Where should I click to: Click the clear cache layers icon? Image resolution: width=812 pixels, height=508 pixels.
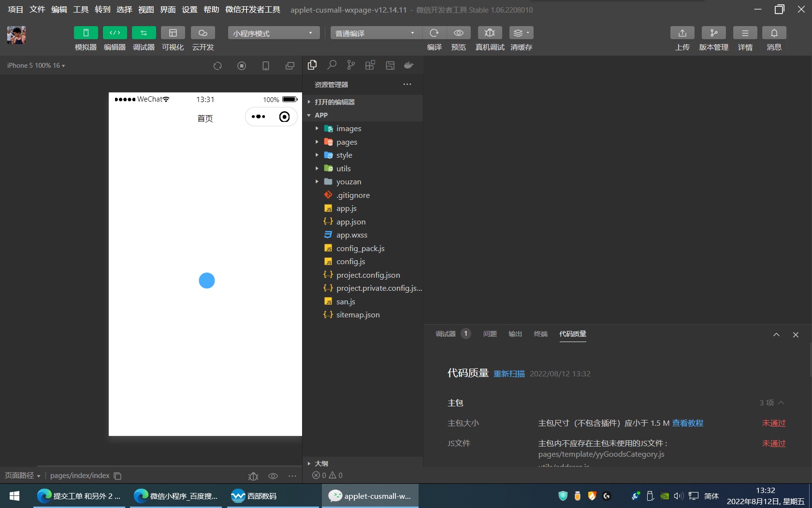tap(521, 33)
